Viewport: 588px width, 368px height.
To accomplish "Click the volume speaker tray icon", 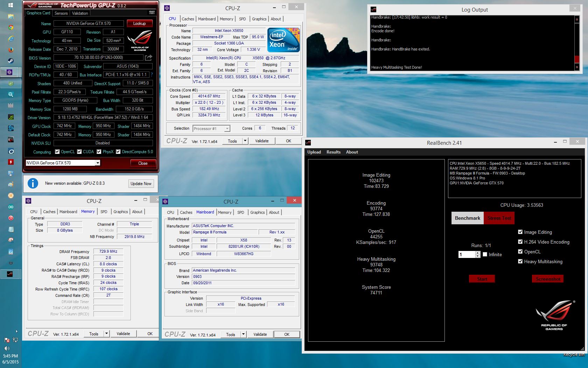I will (x=6, y=348).
